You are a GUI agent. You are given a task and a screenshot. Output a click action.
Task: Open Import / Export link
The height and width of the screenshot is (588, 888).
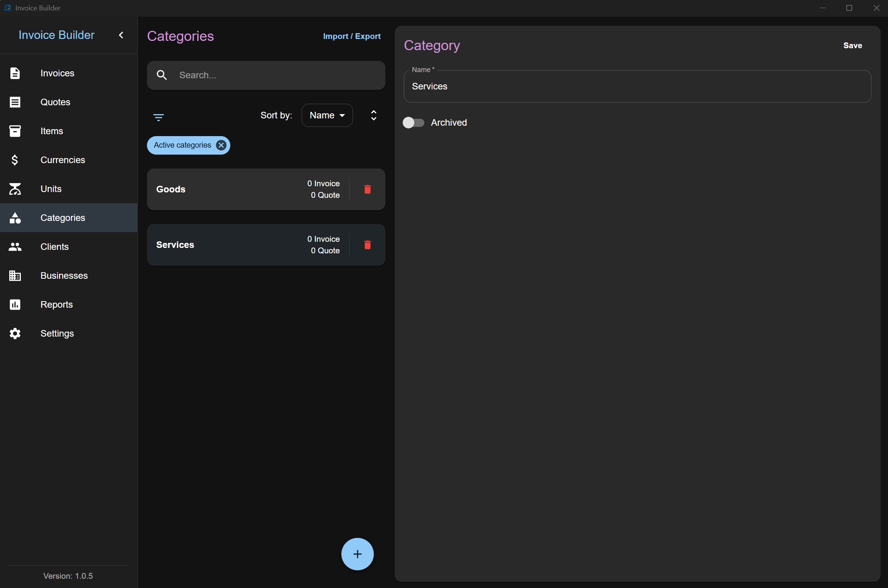click(x=352, y=36)
